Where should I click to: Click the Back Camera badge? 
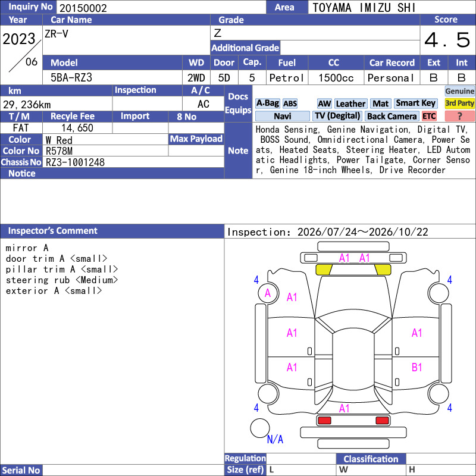pos(392,116)
